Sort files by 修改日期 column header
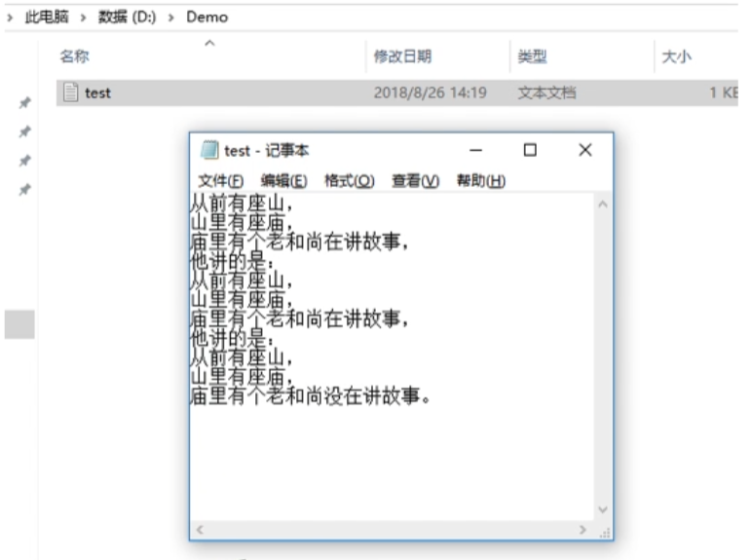Image resolution: width=752 pixels, height=560 pixels. [x=403, y=56]
